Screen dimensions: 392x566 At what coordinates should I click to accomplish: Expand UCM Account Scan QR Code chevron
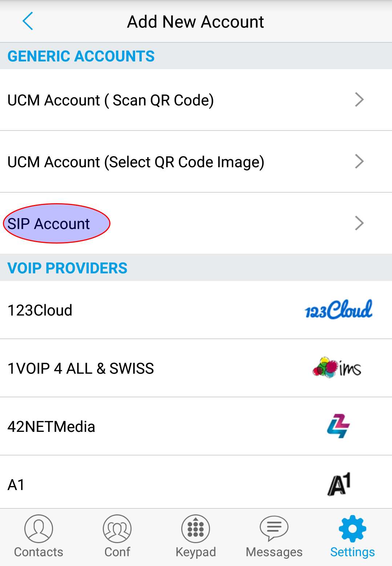(359, 100)
